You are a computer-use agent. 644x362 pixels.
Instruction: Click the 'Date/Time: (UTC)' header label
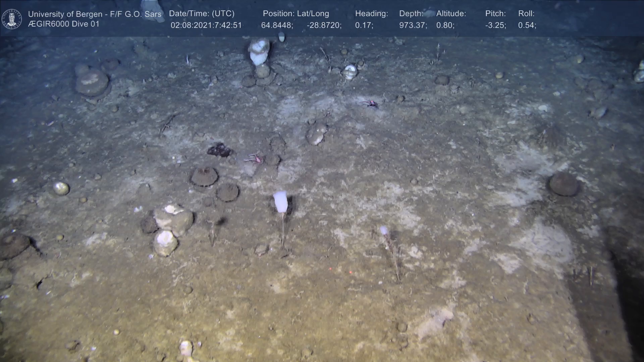202,14
